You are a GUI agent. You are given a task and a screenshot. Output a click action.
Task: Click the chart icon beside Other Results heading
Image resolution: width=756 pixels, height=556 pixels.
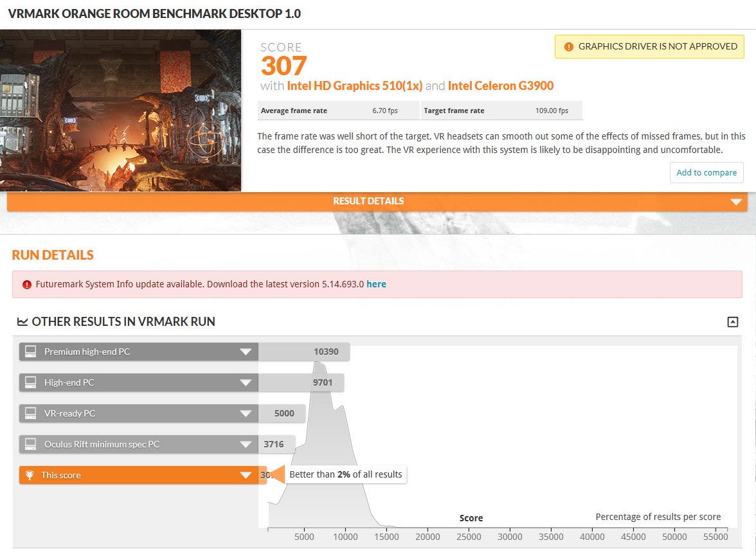click(x=22, y=321)
